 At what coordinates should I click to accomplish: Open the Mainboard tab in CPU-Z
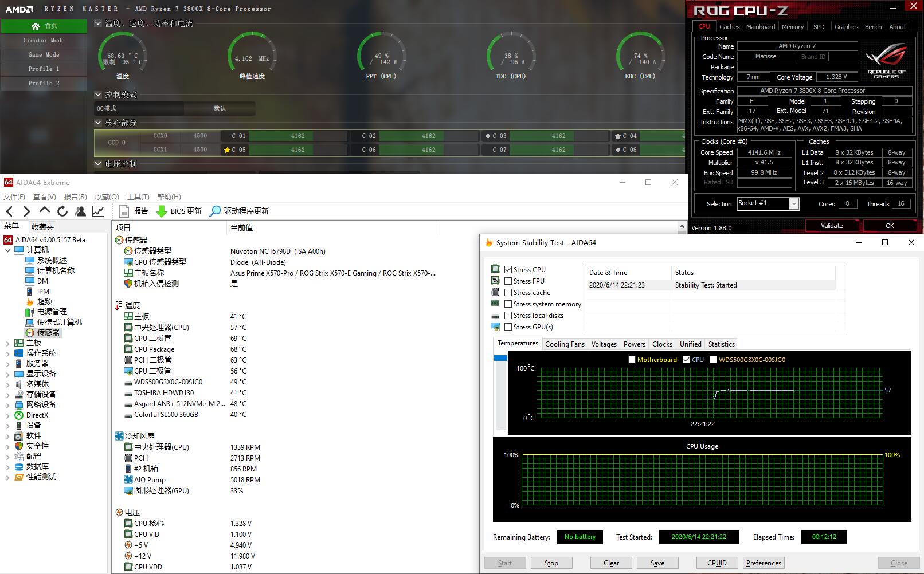coord(760,27)
